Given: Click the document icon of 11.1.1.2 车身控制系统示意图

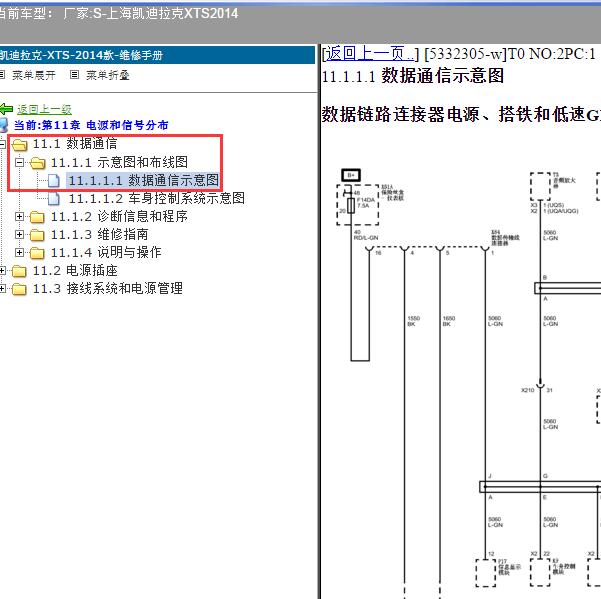Looking at the screenshot, I should click(54, 199).
